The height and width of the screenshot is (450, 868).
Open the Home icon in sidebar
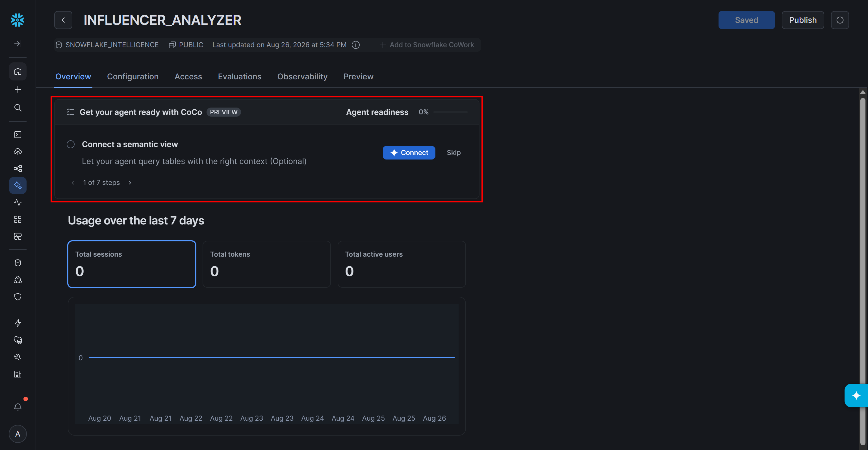(18, 71)
